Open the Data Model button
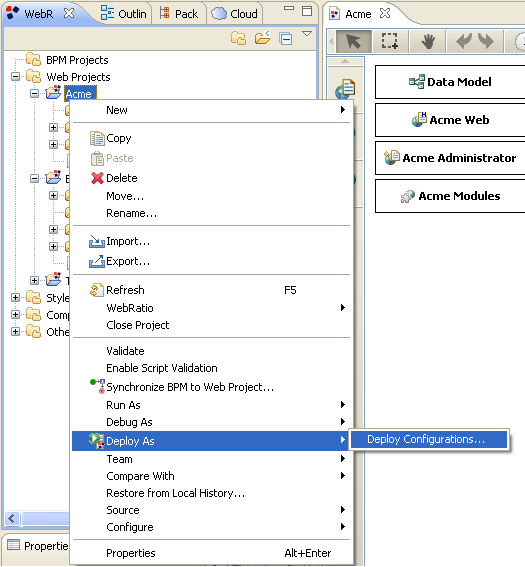 point(450,82)
